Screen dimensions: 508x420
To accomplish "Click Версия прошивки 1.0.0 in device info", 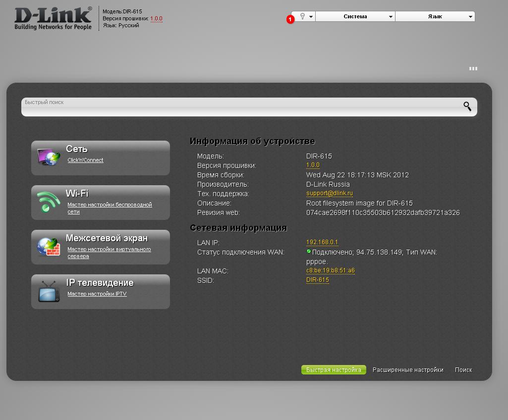I will (313, 165).
